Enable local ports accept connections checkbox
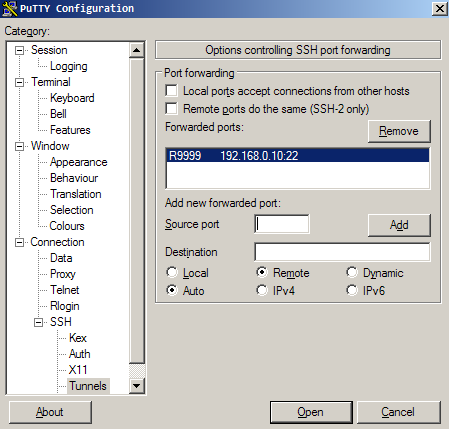This screenshot has width=449, height=429. point(171,91)
